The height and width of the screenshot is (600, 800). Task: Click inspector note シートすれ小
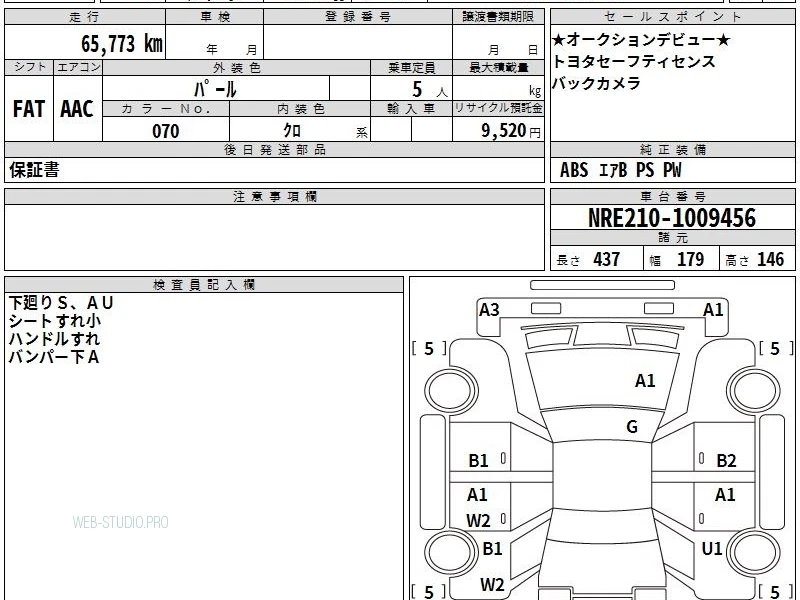[x=55, y=321]
